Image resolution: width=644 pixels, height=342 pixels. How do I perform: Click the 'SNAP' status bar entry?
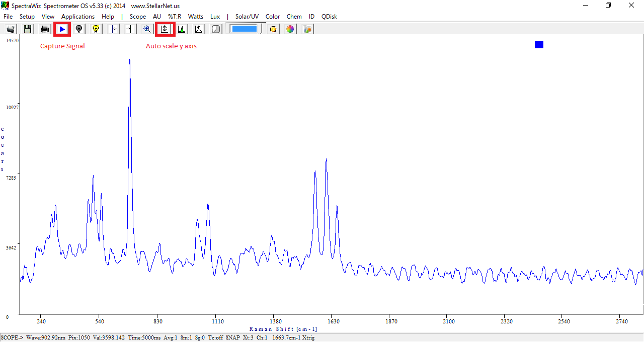tap(233, 337)
